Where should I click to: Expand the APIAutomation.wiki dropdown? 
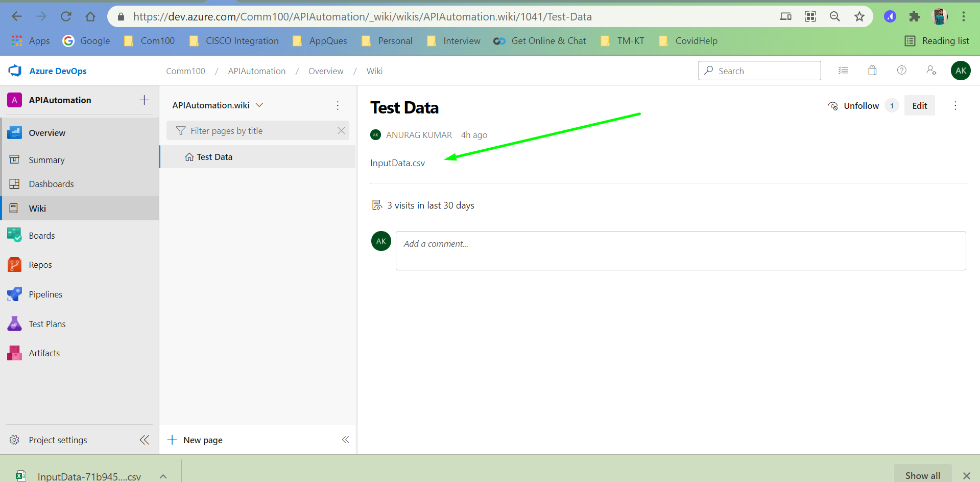259,105
